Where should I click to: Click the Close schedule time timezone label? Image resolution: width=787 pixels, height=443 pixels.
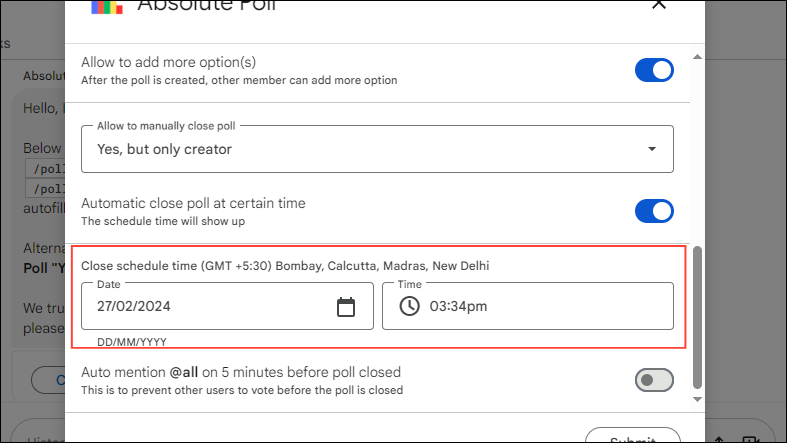[x=285, y=266]
